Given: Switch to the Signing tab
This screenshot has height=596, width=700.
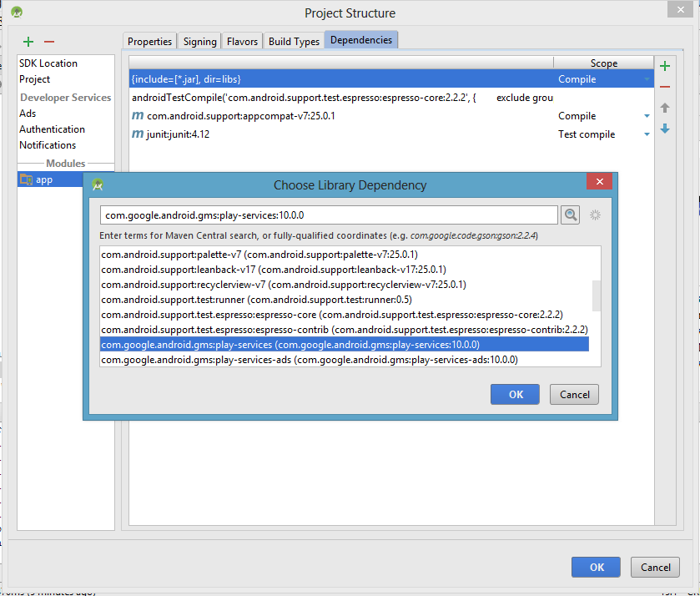Looking at the screenshot, I should pyautogui.click(x=199, y=41).
